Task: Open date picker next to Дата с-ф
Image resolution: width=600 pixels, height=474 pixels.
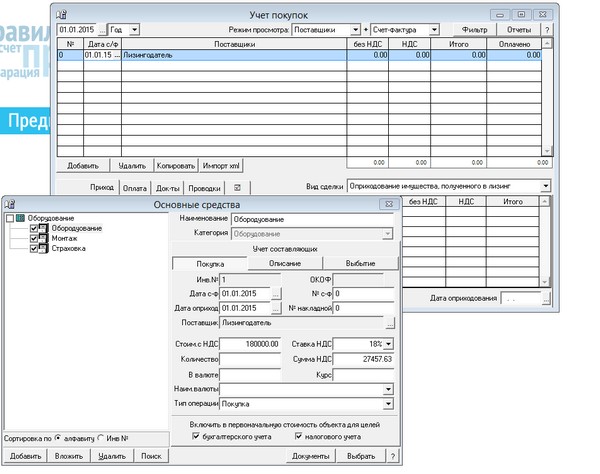Action: pyautogui.click(x=276, y=294)
